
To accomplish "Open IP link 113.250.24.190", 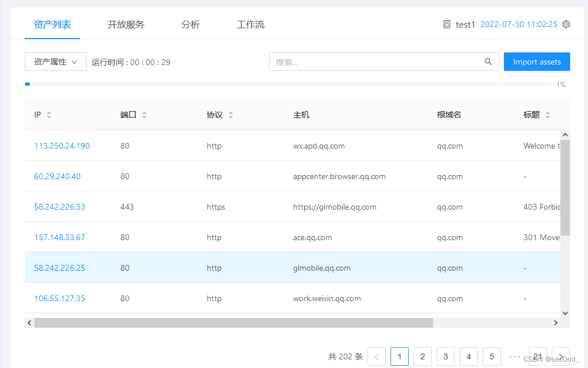I will click(x=62, y=146).
